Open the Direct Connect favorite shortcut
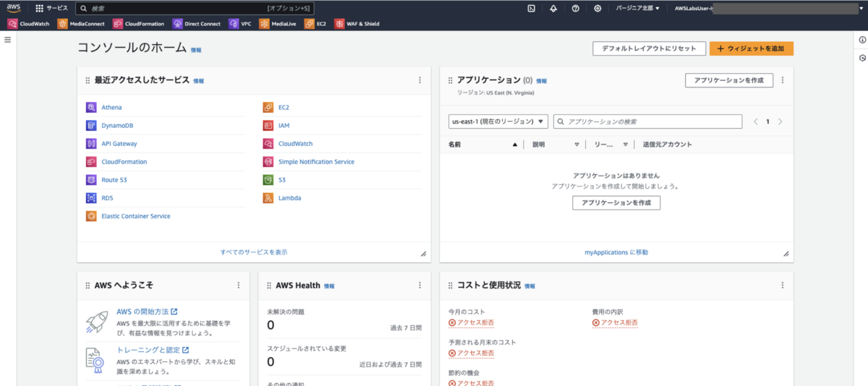This screenshot has height=386, width=868. (x=197, y=24)
